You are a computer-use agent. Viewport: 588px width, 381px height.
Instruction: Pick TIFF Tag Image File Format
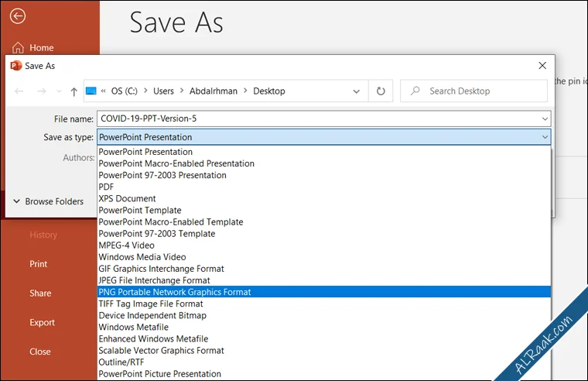pos(324,304)
